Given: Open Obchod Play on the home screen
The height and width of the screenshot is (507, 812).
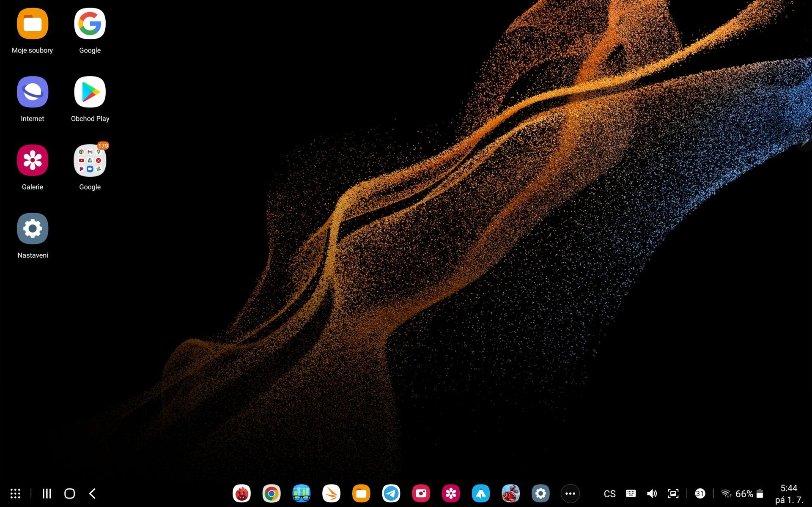Looking at the screenshot, I should [90, 92].
